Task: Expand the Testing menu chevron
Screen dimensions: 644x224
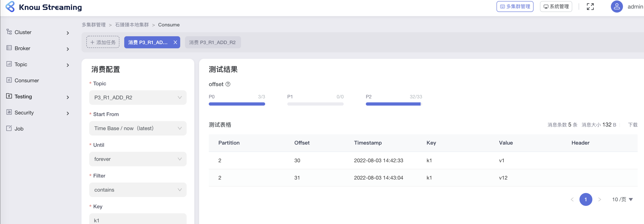Action: 68,97
